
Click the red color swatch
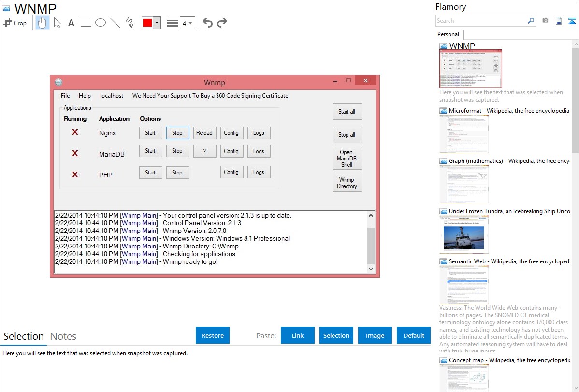147,23
